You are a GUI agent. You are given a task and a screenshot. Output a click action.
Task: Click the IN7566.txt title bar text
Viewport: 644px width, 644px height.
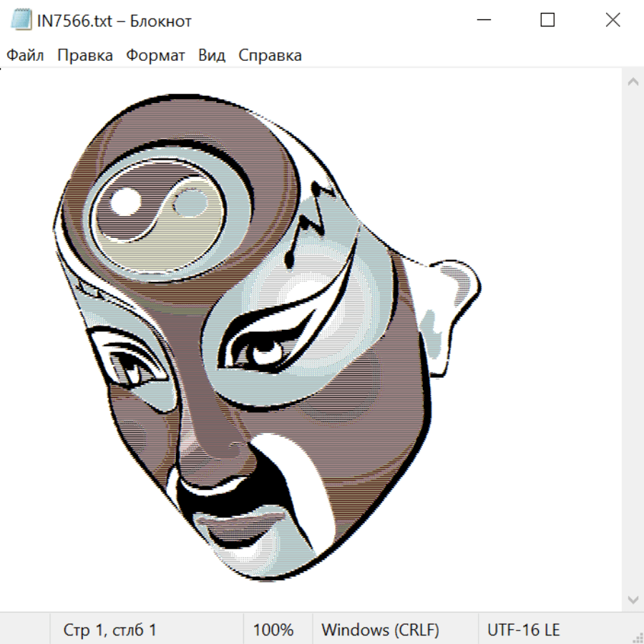(114, 21)
